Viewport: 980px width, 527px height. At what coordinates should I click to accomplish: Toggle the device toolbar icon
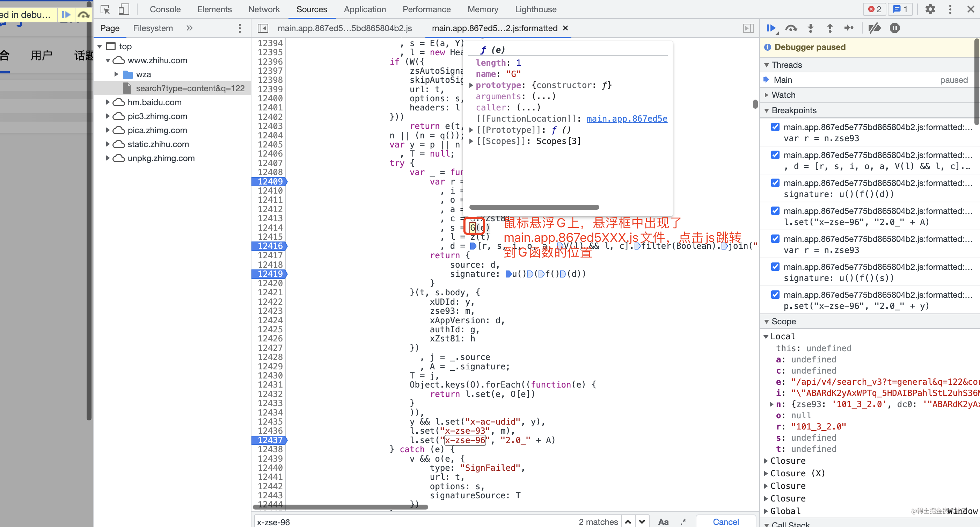(x=123, y=9)
